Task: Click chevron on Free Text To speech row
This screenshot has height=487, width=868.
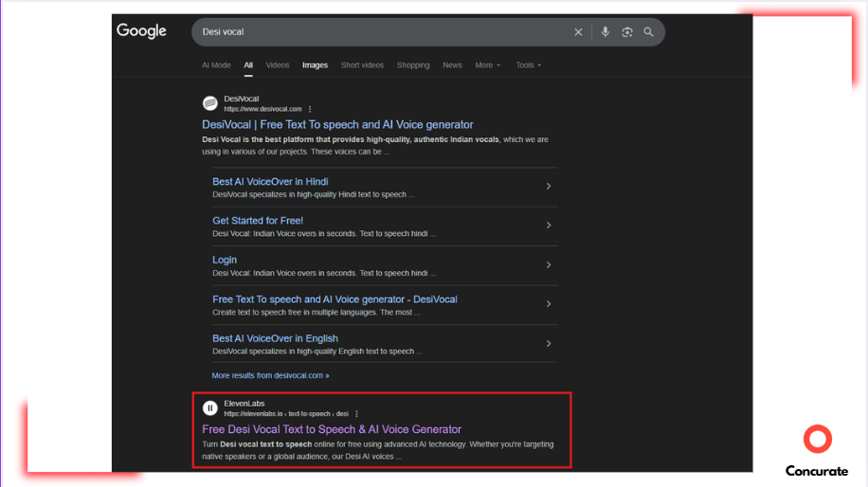Action: coord(549,304)
